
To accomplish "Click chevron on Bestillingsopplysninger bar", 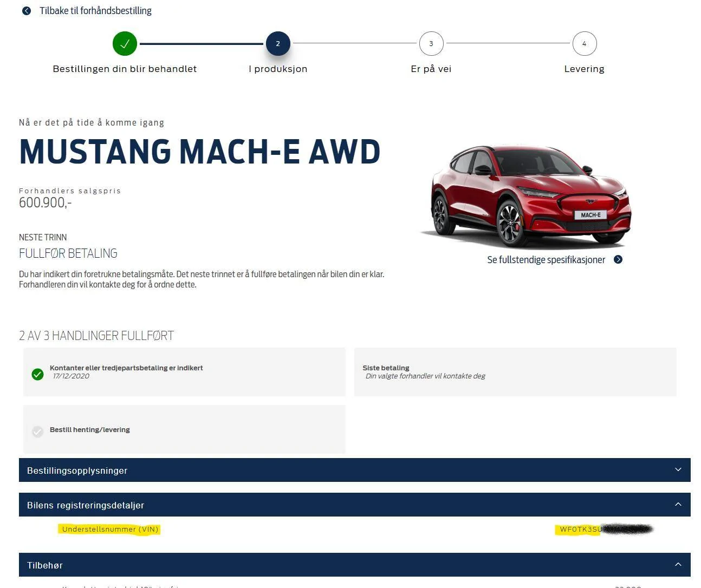I will [678, 469].
